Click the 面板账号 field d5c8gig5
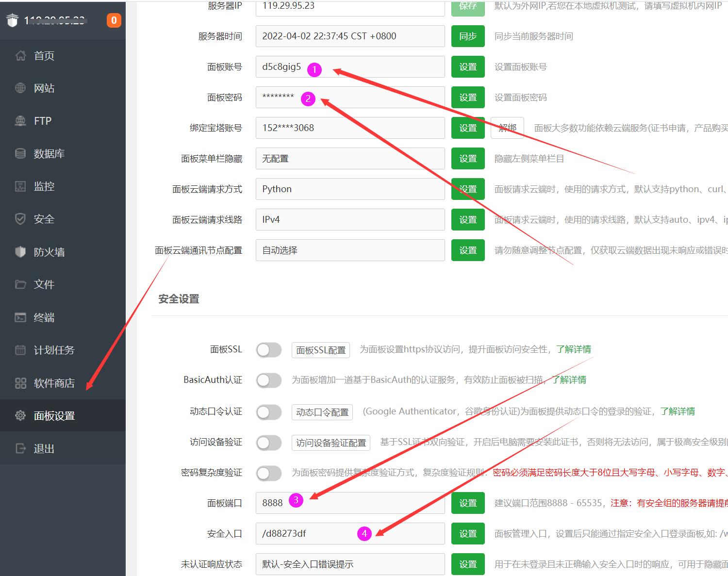The height and width of the screenshot is (576, 728). 350,67
